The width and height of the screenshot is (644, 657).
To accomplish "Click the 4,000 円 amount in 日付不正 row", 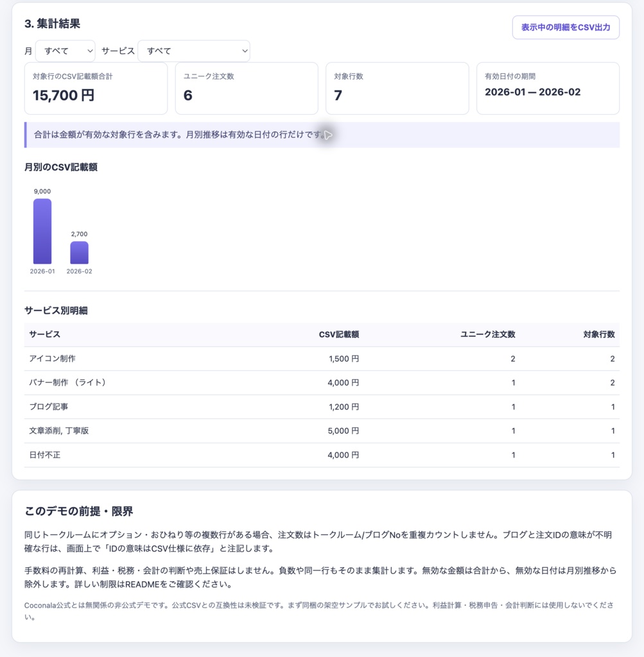I will 344,455.
